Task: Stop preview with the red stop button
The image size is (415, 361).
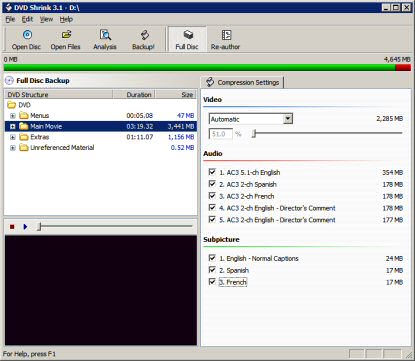Action: (x=12, y=227)
